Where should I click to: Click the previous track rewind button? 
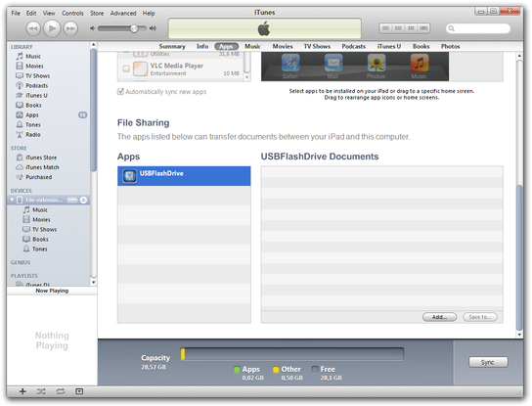33,28
